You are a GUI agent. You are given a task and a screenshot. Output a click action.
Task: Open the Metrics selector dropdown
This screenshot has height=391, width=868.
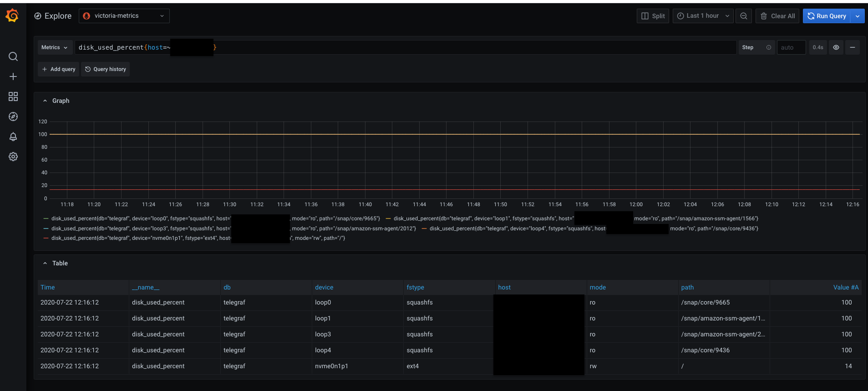tap(54, 47)
